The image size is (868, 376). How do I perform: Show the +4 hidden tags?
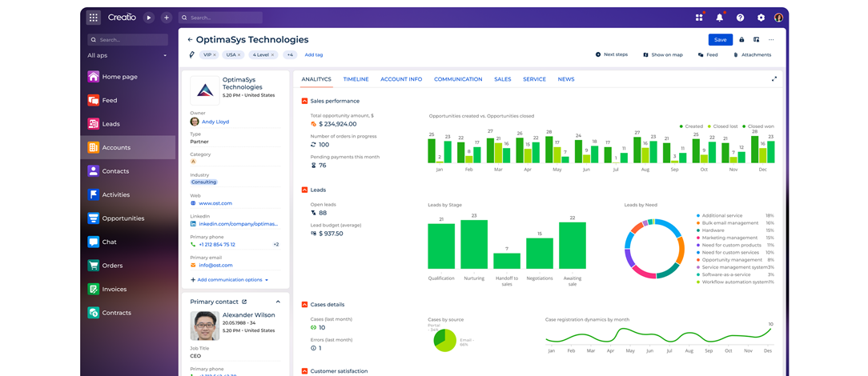(x=290, y=54)
